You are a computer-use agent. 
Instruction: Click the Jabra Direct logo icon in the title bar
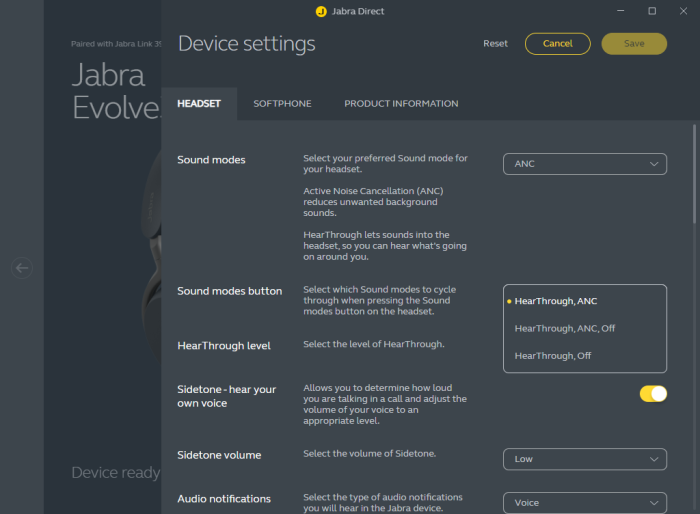click(x=321, y=12)
